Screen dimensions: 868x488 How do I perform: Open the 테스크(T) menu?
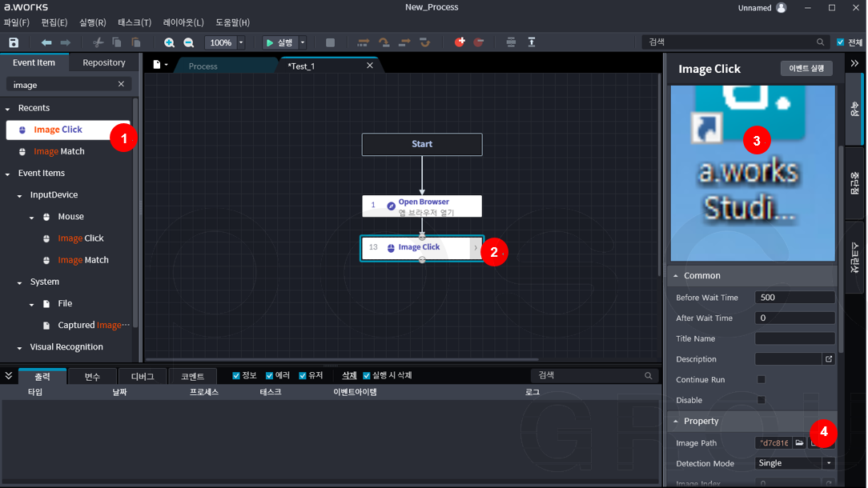click(135, 22)
